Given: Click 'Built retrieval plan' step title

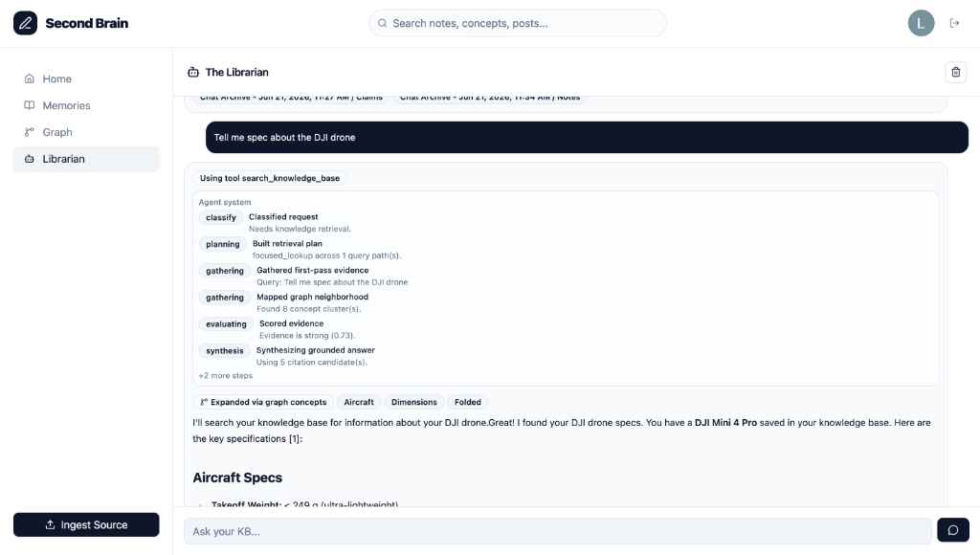Looking at the screenshot, I should tap(287, 244).
